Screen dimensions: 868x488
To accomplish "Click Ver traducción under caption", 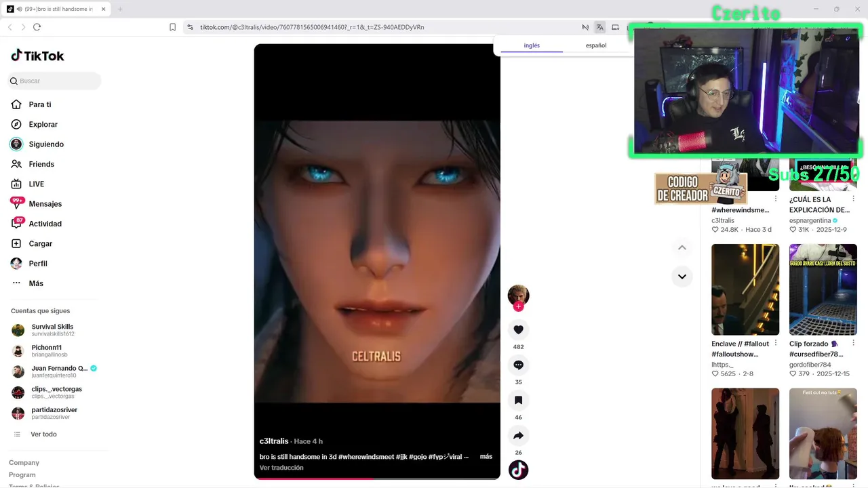I will click(281, 468).
